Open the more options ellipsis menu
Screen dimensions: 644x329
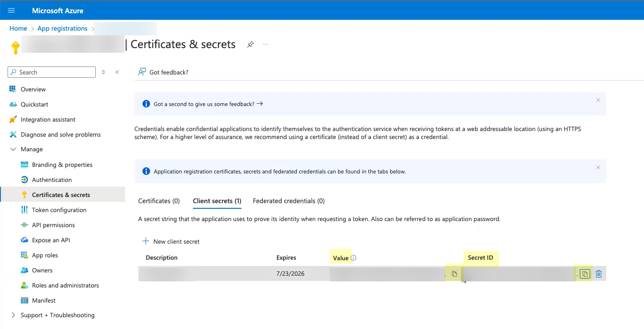(266, 44)
